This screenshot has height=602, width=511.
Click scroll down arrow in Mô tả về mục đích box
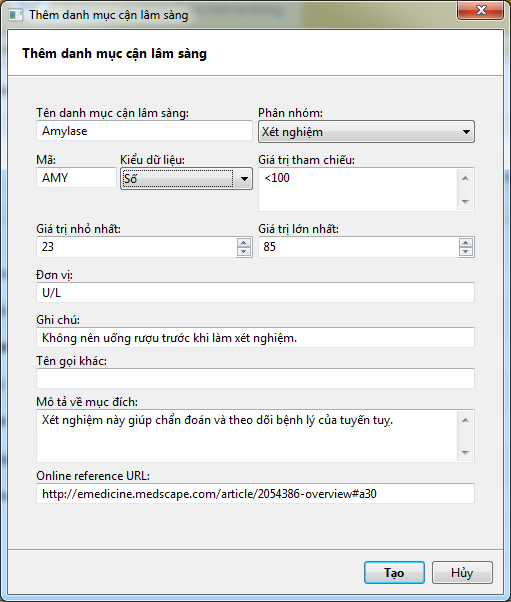pyautogui.click(x=465, y=453)
